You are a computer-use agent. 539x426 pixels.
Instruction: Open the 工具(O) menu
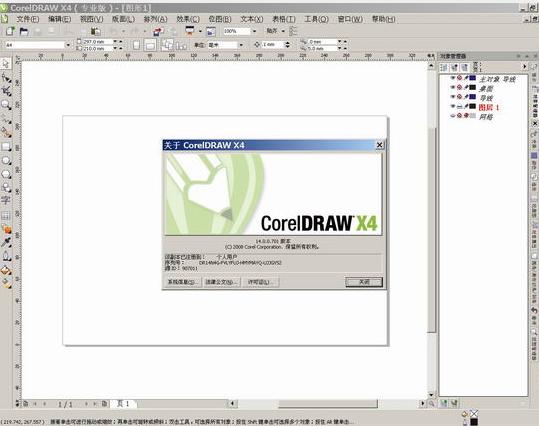(316, 19)
